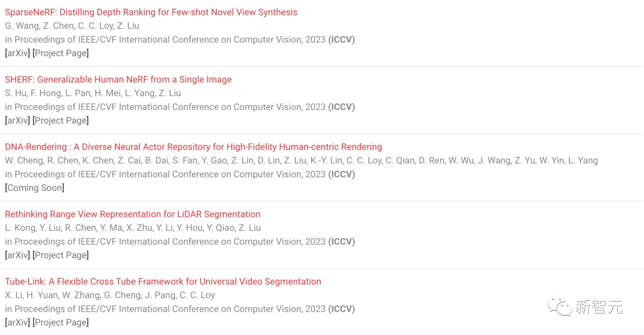Open Project Page for SparseNeRF paper
This screenshot has width=644, height=335.
click(61, 54)
